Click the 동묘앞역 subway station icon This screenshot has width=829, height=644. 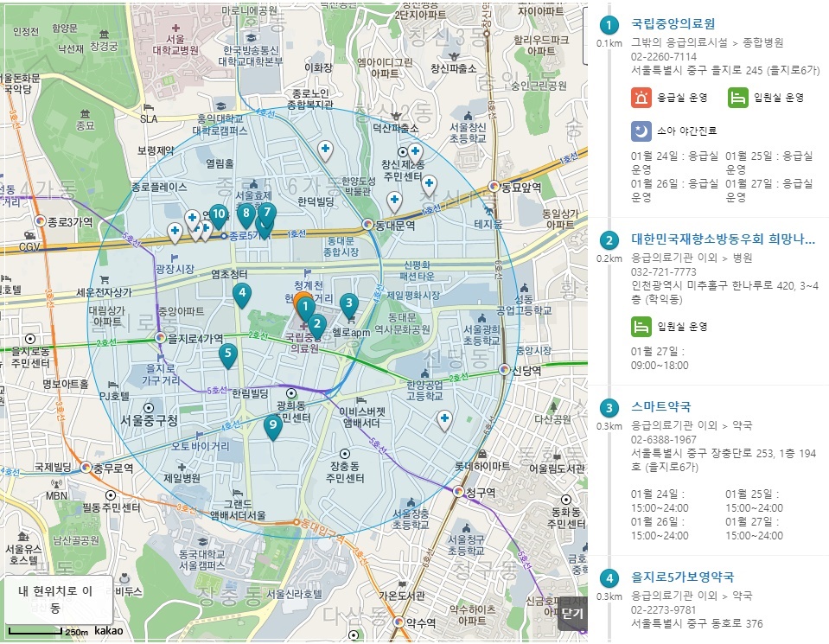(x=494, y=186)
